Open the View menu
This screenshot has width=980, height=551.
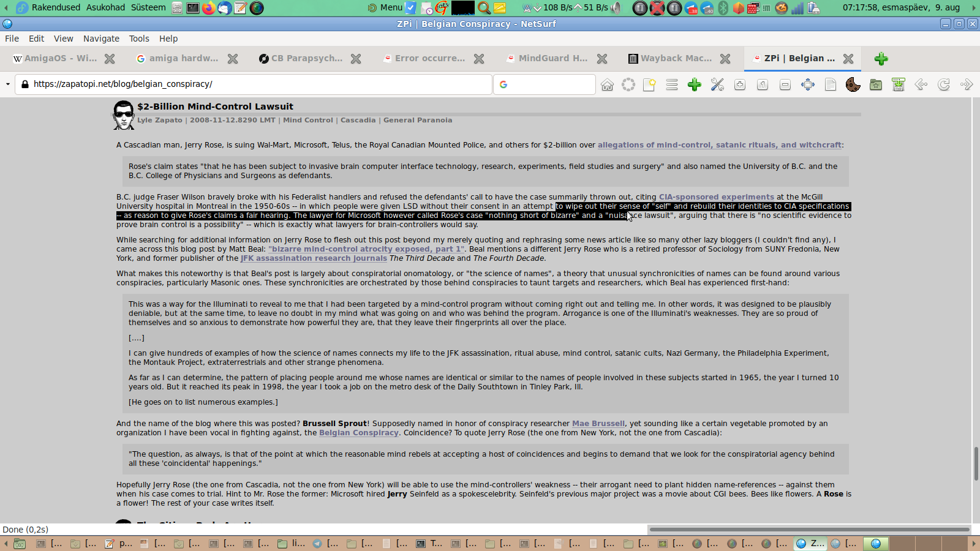[x=64, y=39]
